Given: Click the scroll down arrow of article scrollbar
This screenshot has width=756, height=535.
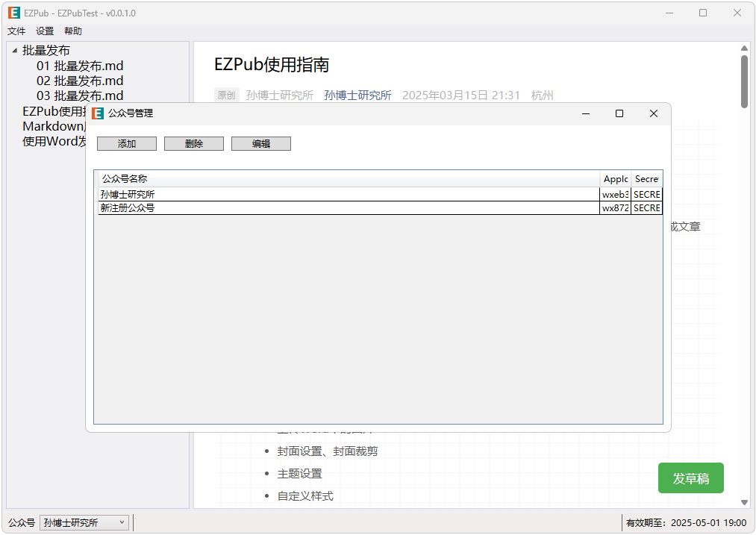Looking at the screenshot, I should point(744,502).
